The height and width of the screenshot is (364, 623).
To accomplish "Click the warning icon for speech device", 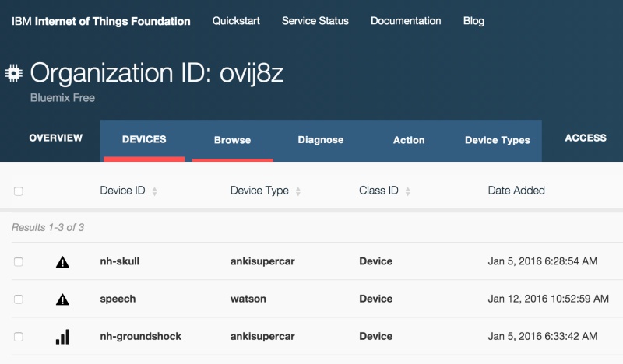I will tap(62, 299).
